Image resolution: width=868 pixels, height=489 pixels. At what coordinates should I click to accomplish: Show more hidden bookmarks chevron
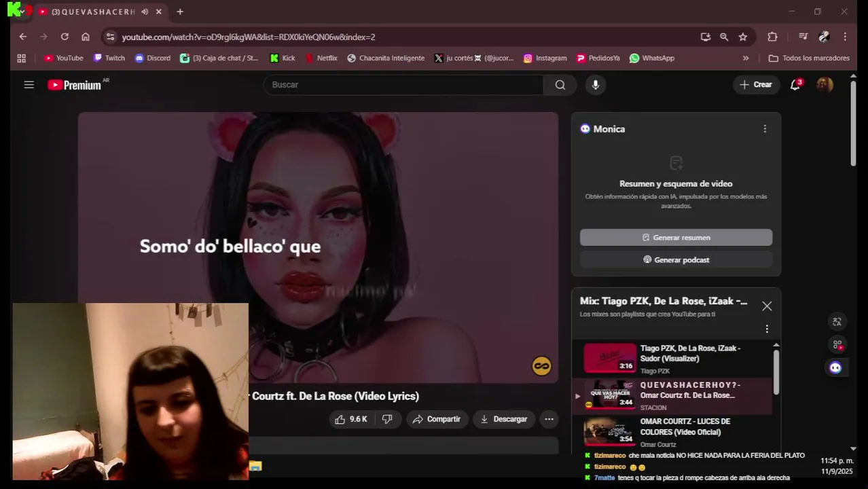pyautogui.click(x=746, y=58)
